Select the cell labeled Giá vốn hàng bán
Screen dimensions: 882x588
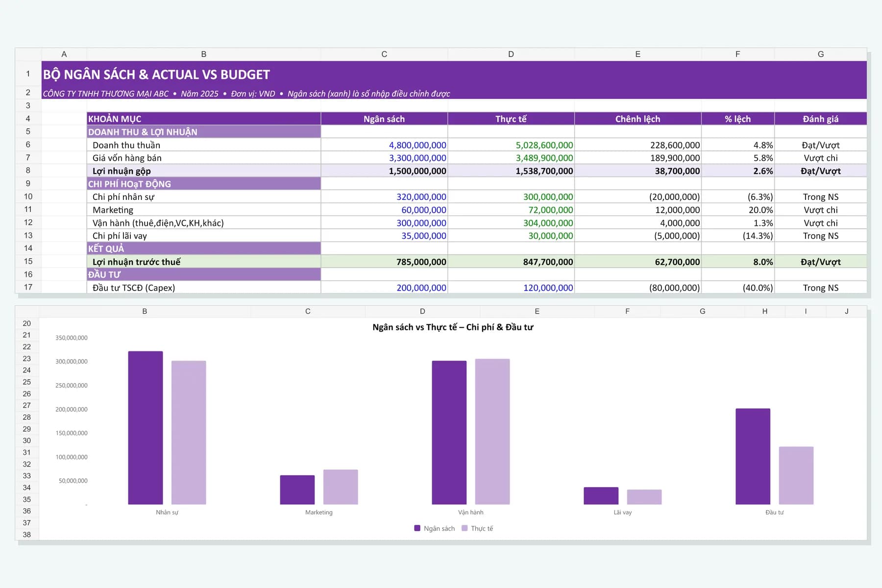tap(204, 158)
